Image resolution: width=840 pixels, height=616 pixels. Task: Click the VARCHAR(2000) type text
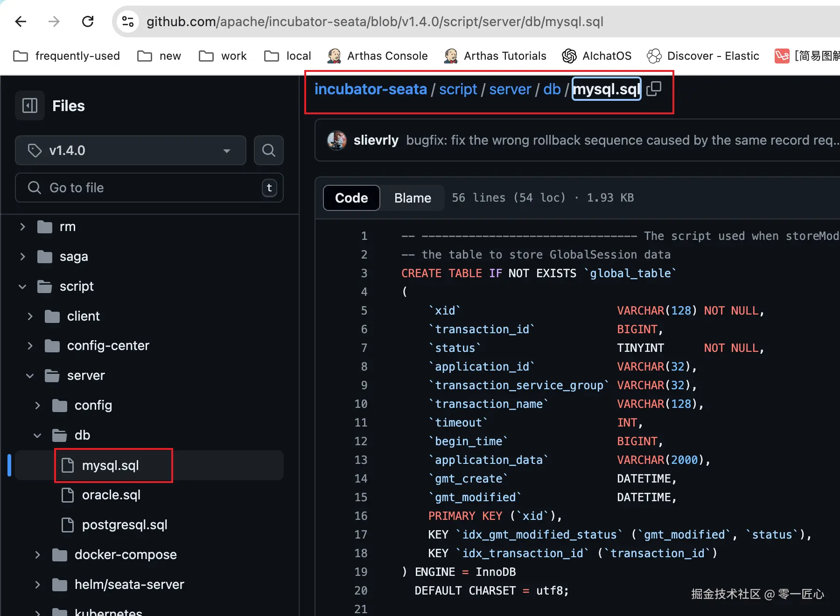pos(660,460)
